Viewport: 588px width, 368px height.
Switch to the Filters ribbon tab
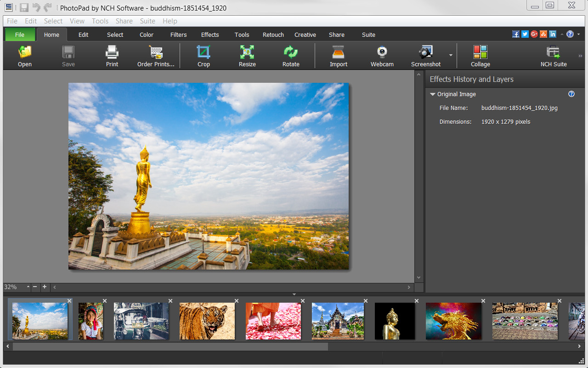point(178,34)
